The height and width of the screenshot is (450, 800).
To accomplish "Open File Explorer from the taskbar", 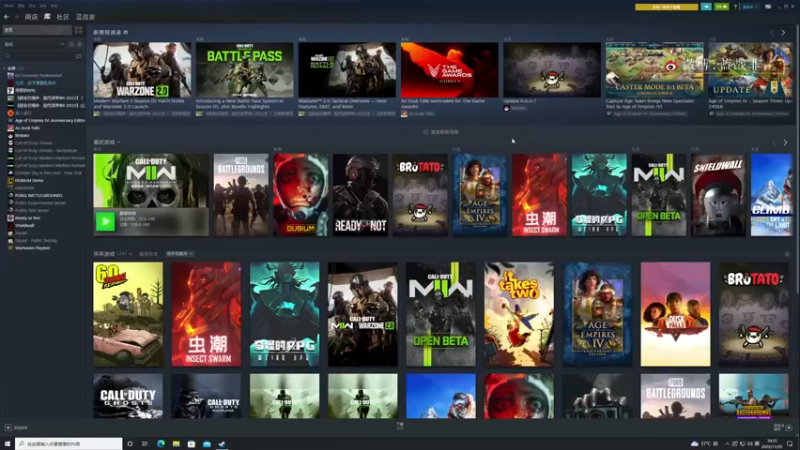I will pyautogui.click(x=176, y=444).
